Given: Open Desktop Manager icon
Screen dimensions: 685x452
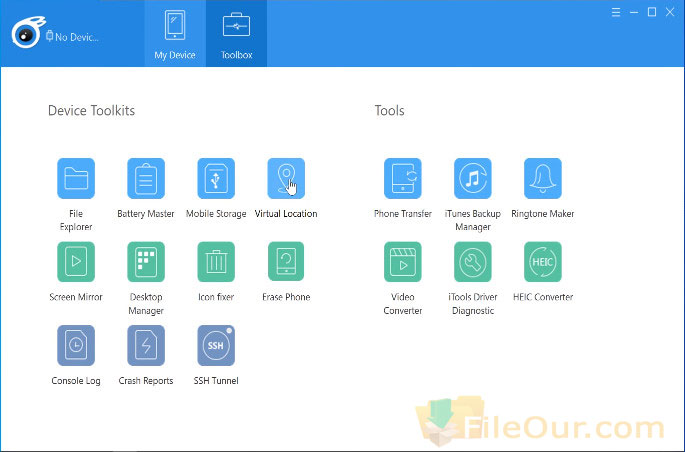Looking at the screenshot, I should 146,262.
